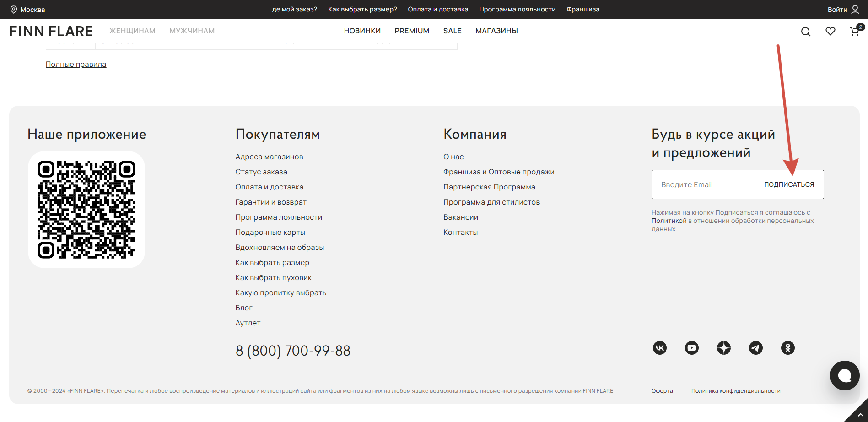Open Блог footer link

click(x=244, y=308)
